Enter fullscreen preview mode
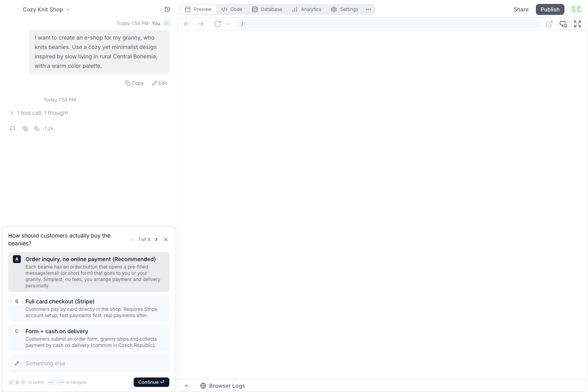The height and width of the screenshot is (392, 588). click(577, 24)
